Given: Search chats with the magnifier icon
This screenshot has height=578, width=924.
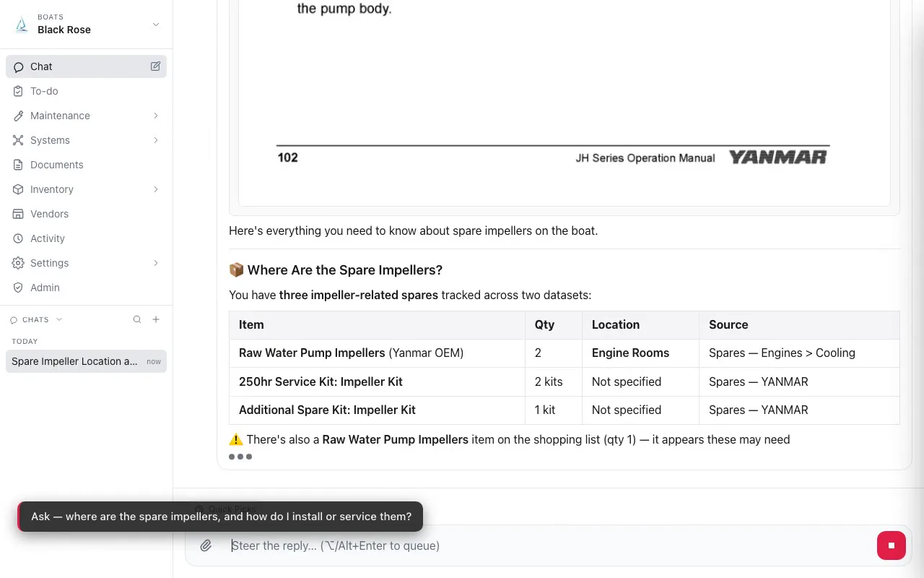Looking at the screenshot, I should pyautogui.click(x=137, y=319).
